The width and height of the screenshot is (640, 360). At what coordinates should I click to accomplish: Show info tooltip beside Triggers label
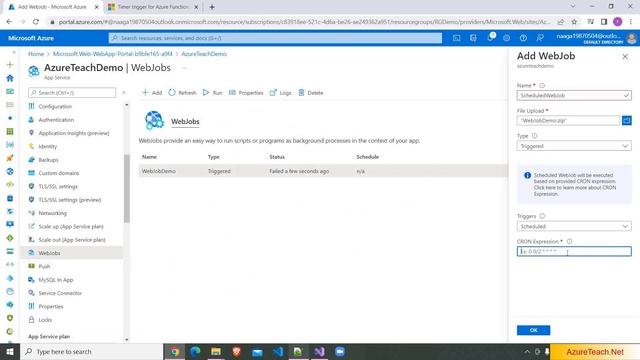click(x=542, y=216)
